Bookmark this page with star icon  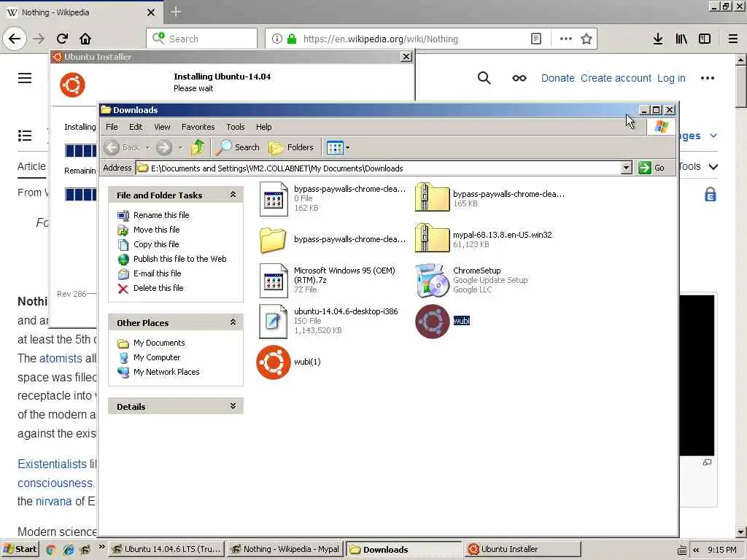[587, 39]
